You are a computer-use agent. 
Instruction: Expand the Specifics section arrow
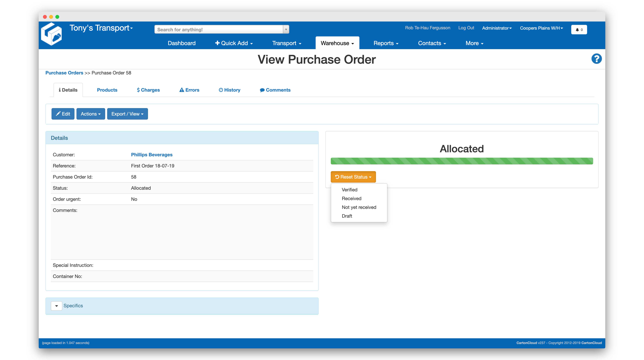pos(57,306)
